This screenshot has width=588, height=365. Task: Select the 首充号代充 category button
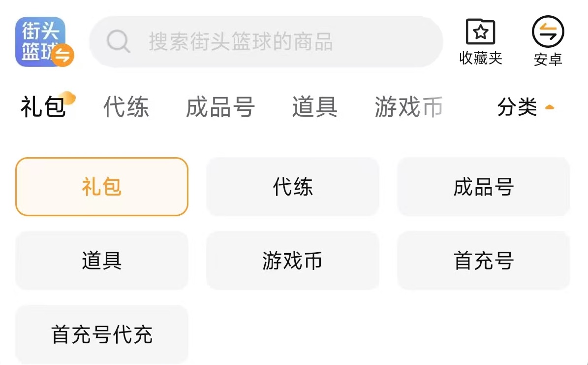coord(102,334)
